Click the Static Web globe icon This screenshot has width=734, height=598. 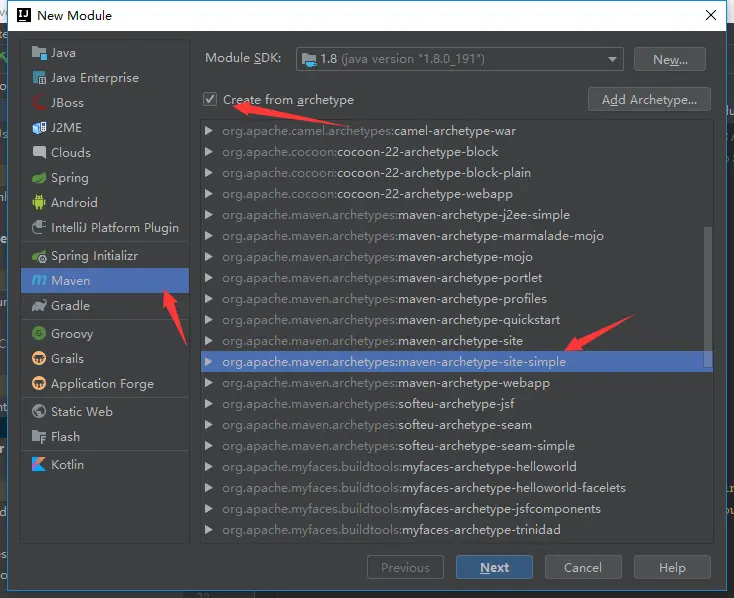click(39, 411)
